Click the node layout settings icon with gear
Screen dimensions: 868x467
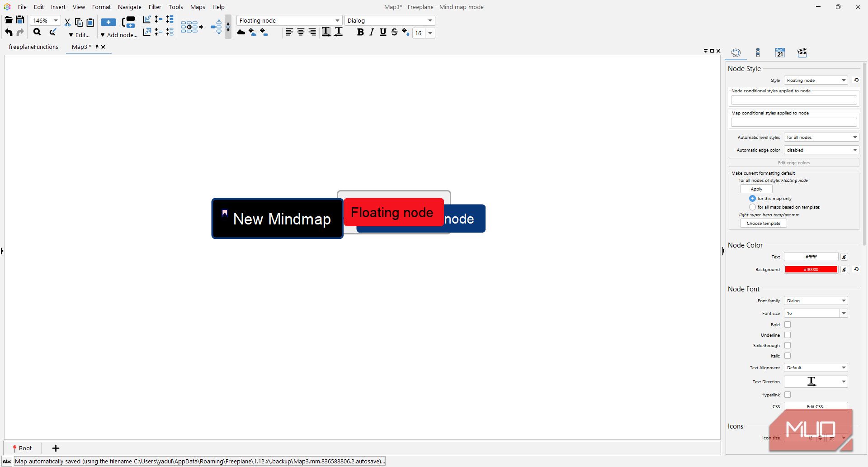tap(192, 27)
